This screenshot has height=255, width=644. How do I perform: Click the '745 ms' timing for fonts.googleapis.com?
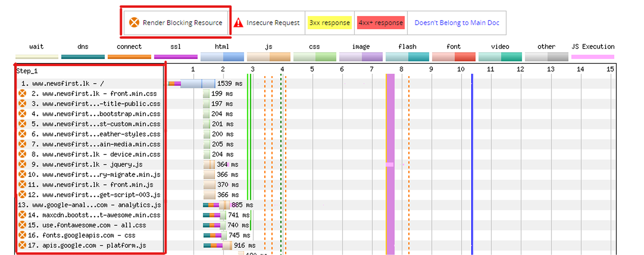coord(239,235)
